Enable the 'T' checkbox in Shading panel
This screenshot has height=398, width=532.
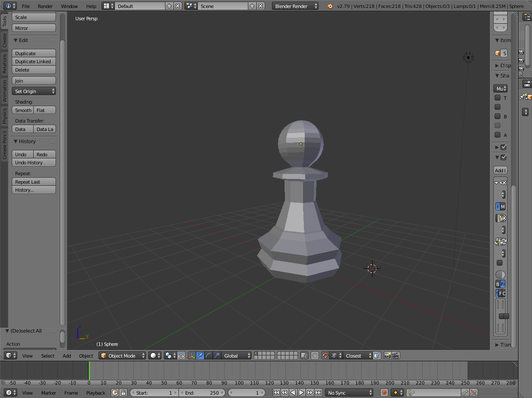[x=497, y=98]
